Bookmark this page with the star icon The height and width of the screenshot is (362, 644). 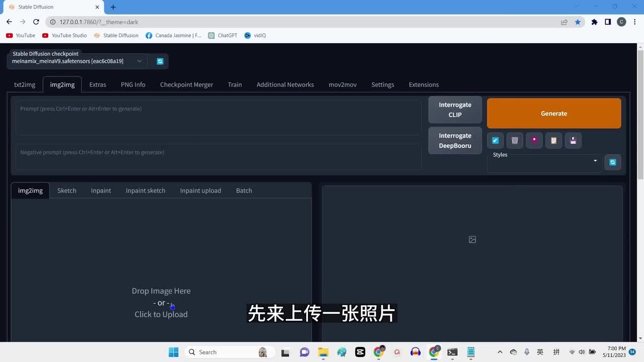(578, 22)
